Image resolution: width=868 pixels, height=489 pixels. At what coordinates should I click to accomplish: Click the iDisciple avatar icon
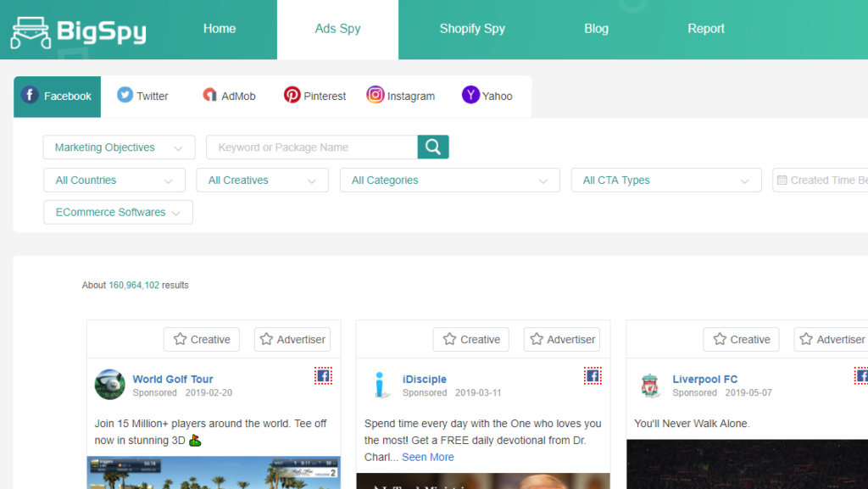click(x=380, y=385)
